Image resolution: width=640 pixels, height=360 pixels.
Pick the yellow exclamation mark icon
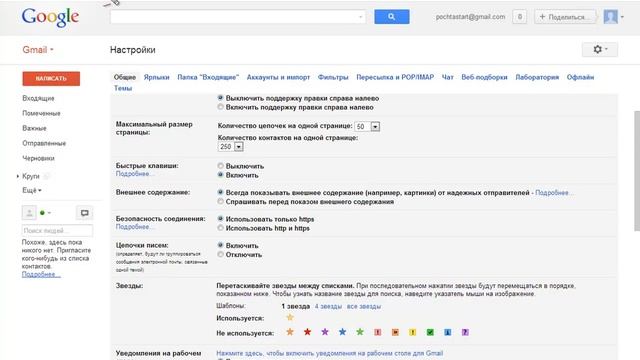pyautogui.click(x=413, y=332)
